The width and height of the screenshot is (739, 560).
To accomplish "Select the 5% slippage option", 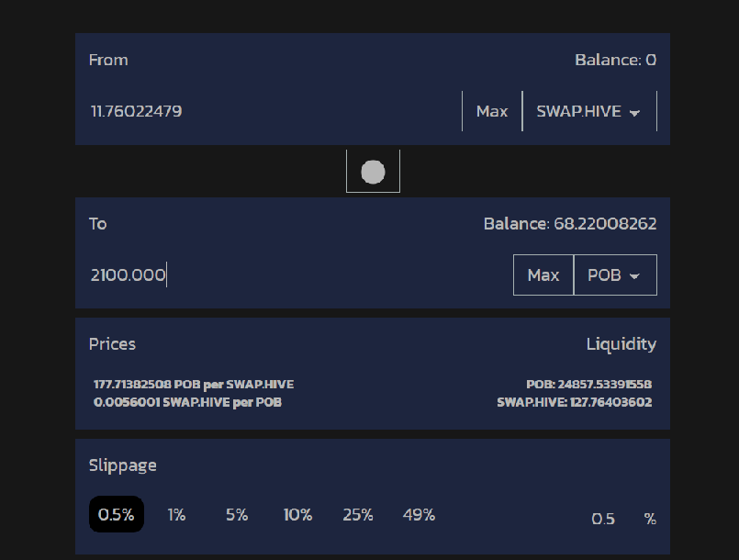I will coord(237,514).
